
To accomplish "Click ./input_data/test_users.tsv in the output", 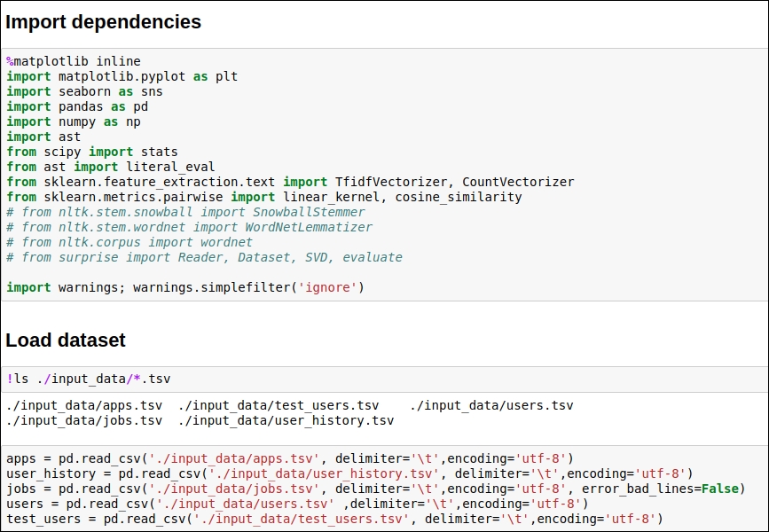I will [x=279, y=405].
